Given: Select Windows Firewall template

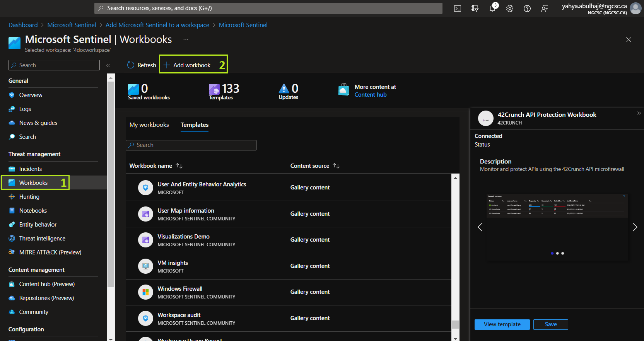Looking at the screenshot, I should (x=289, y=292).
